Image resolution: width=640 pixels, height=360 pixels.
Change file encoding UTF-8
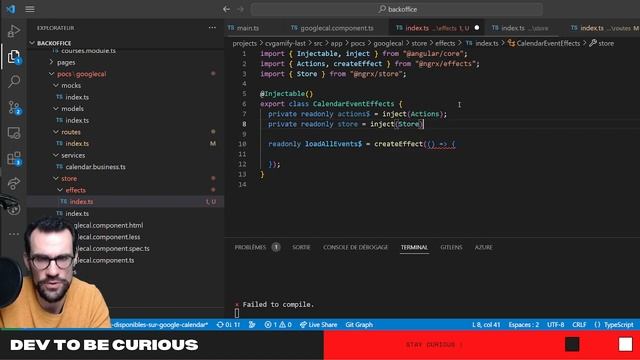[556, 325]
